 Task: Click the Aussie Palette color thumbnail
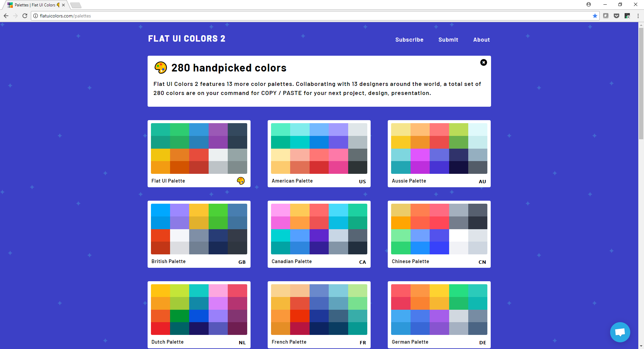click(x=439, y=148)
